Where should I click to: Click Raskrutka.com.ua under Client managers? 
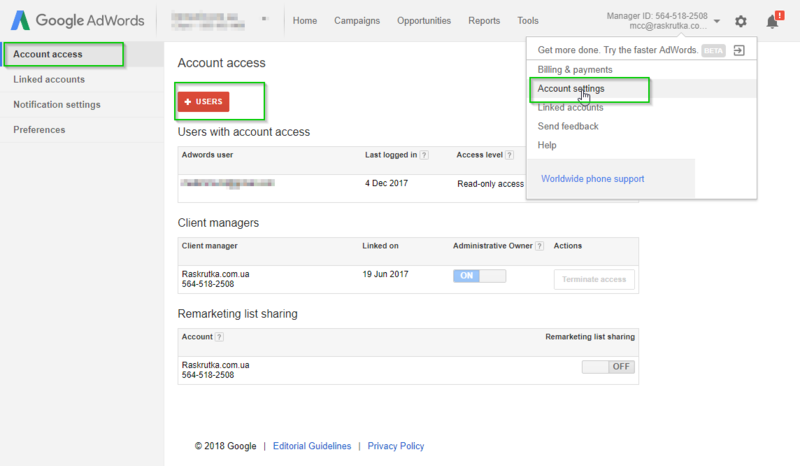[215, 274]
